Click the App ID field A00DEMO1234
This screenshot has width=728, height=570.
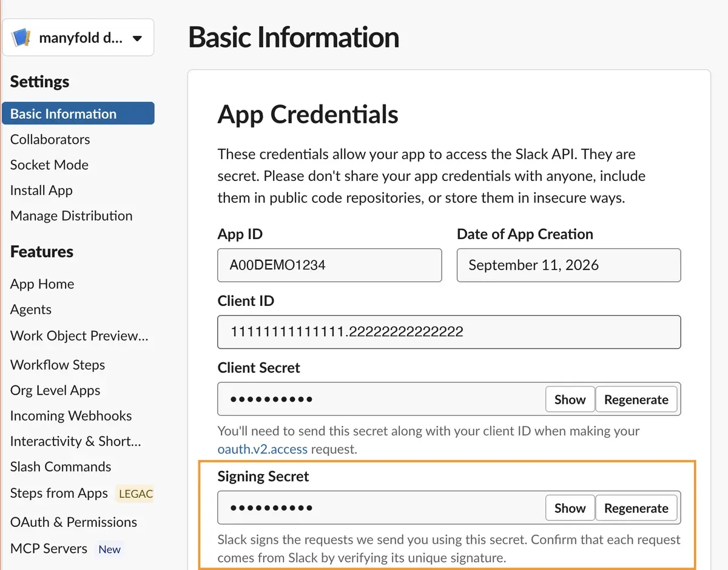pos(329,265)
